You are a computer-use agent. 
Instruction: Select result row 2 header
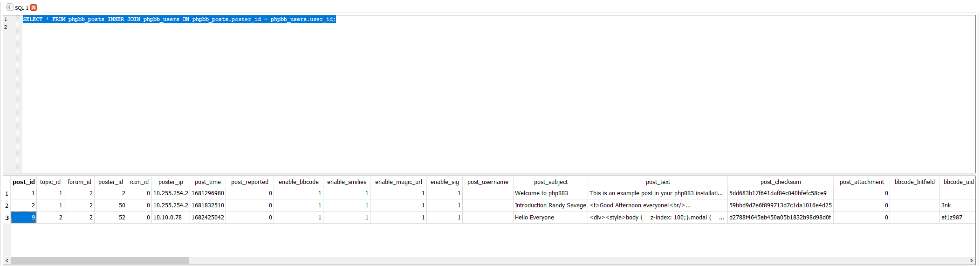click(x=7, y=205)
